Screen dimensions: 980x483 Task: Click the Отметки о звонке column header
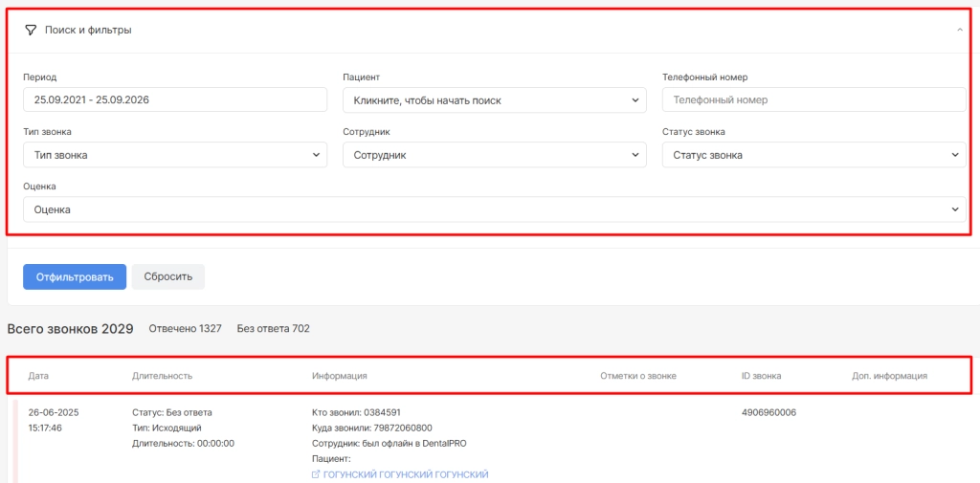[x=638, y=376]
